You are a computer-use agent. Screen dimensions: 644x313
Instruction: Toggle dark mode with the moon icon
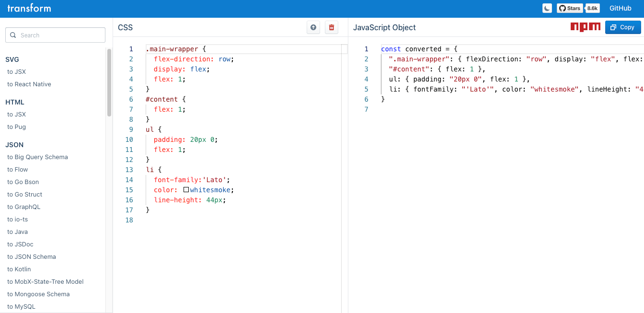click(x=547, y=8)
